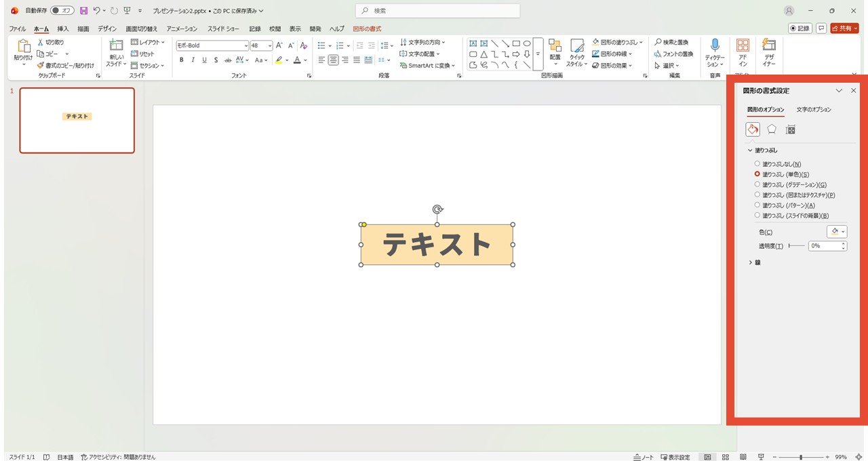Select the oval shape tool
The image size is (868, 461).
coord(528,43)
